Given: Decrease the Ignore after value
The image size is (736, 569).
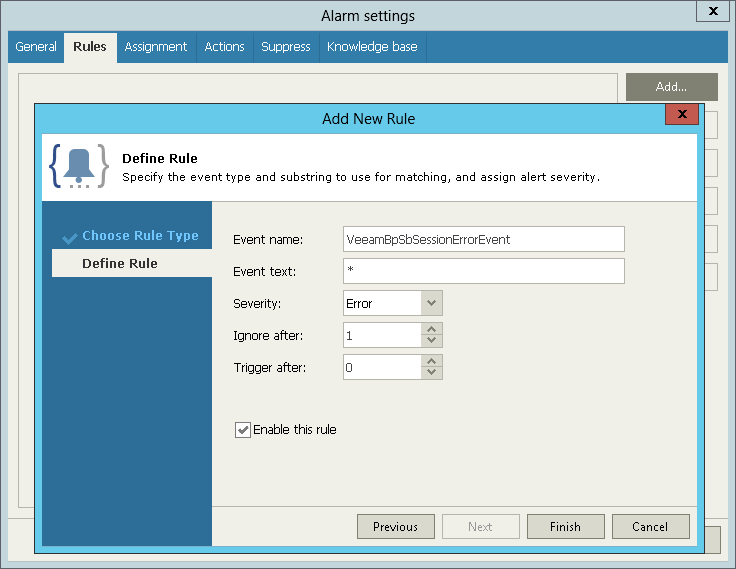Looking at the screenshot, I should coord(432,341).
